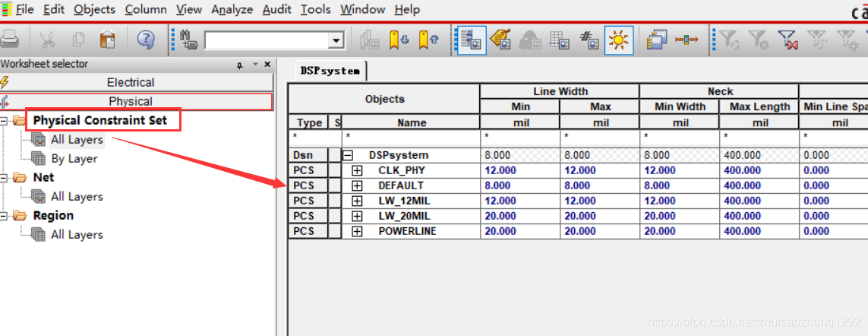Click the cascading windows toolbar icon
The image size is (868, 336).
tap(657, 40)
